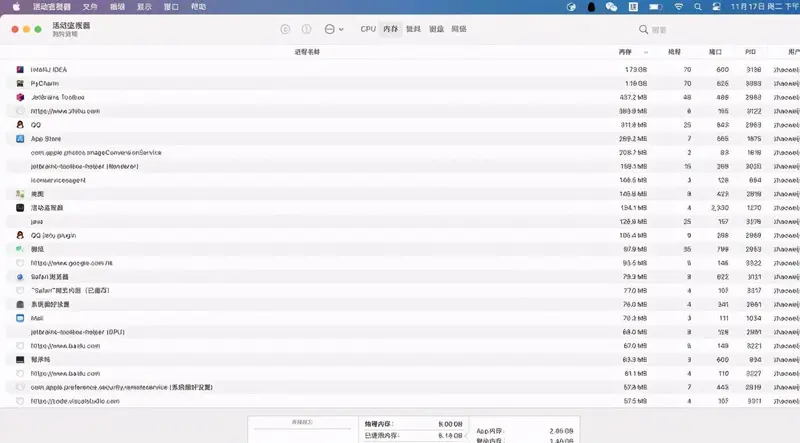Screen dimensions: 800x443
Task: Open the WeChat menu bar icon
Action: (x=612, y=6)
